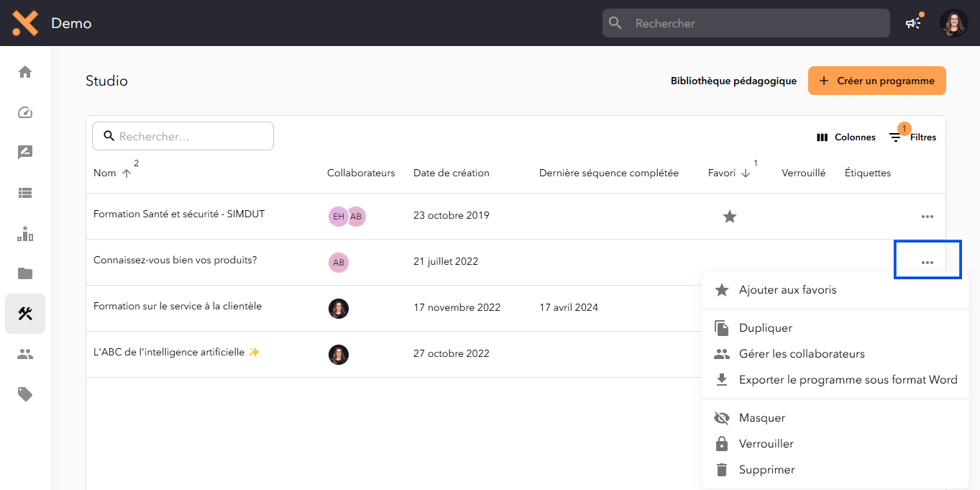Screen dimensions: 980x490
Task: Click the Créer un programme button
Action: pyautogui.click(x=877, y=81)
